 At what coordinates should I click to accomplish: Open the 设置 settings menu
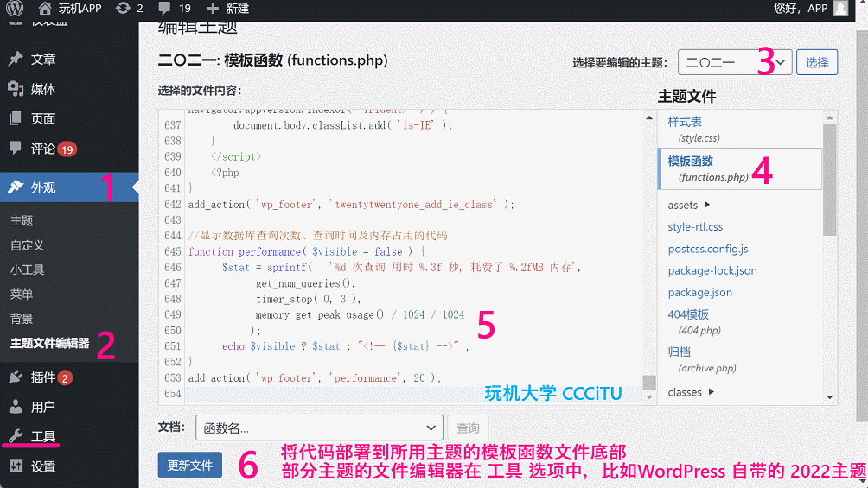click(43, 466)
